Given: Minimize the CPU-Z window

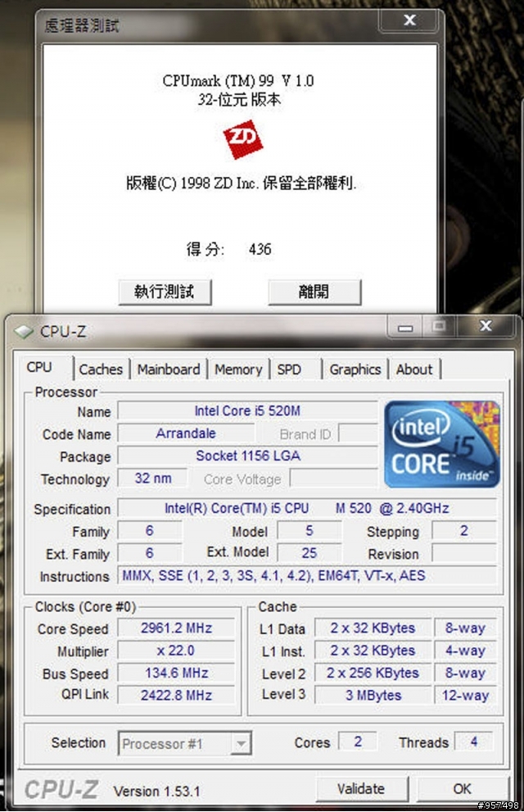Looking at the screenshot, I should tap(405, 327).
